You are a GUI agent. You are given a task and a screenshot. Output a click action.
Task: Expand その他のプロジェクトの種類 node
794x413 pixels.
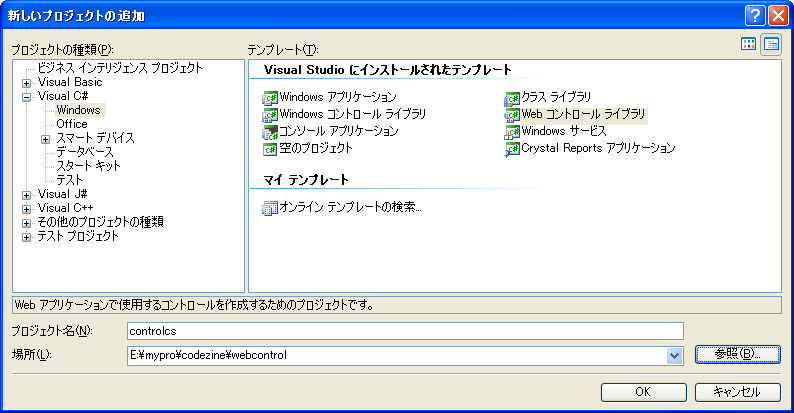pyautogui.click(x=26, y=223)
